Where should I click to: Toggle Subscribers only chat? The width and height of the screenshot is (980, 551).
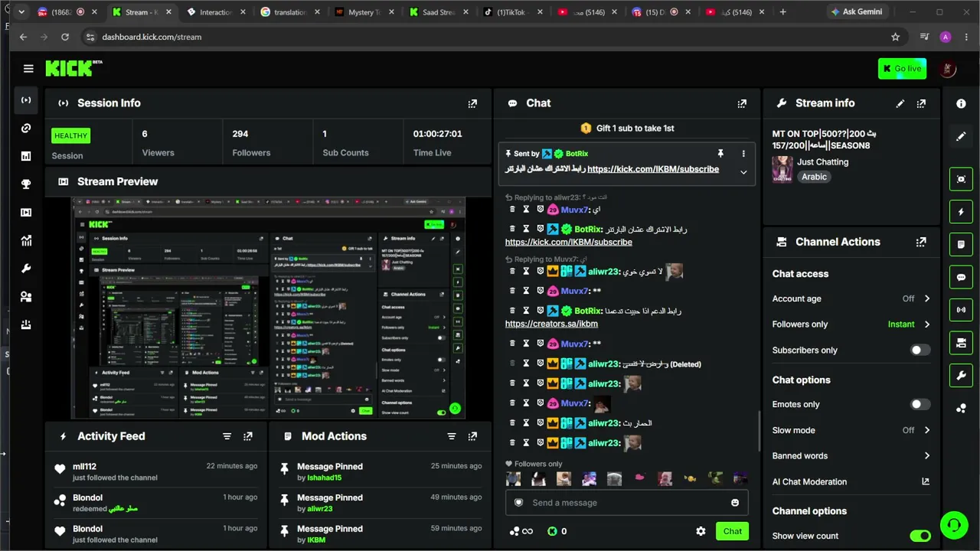point(920,350)
